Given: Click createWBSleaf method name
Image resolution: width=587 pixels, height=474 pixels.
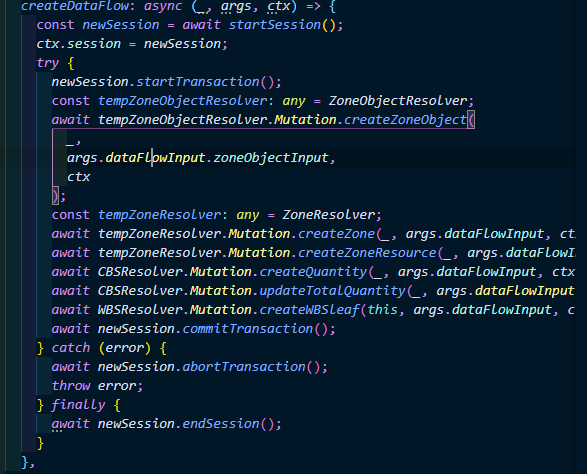Looking at the screenshot, I should [310, 310].
